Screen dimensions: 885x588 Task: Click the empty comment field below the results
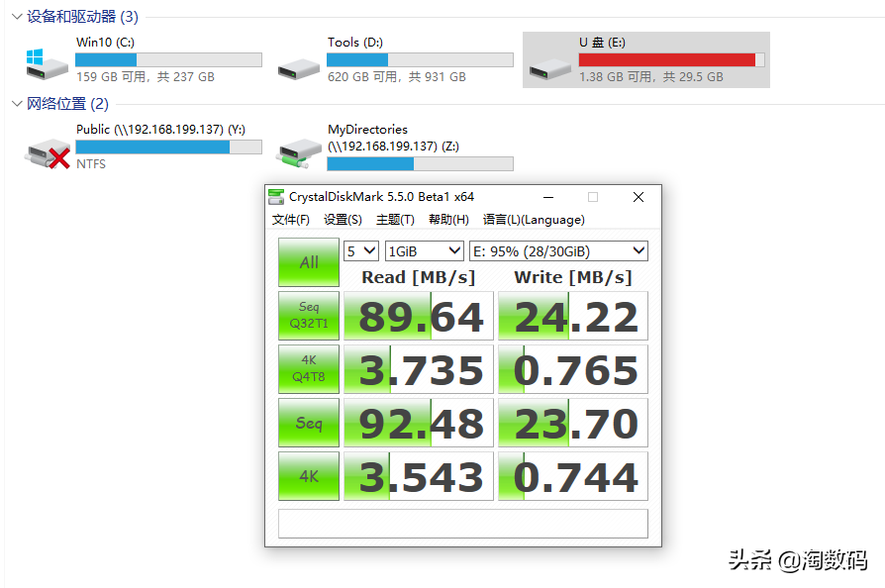point(463,524)
